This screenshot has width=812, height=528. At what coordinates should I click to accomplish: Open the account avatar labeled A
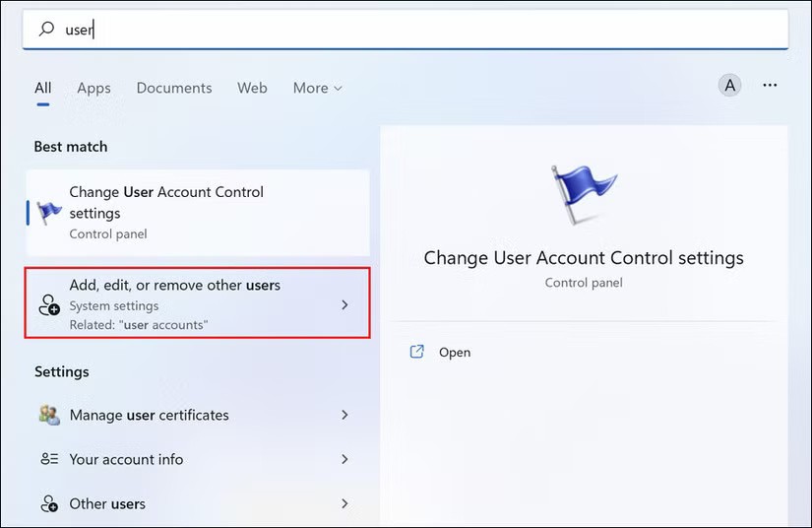(x=729, y=86)
